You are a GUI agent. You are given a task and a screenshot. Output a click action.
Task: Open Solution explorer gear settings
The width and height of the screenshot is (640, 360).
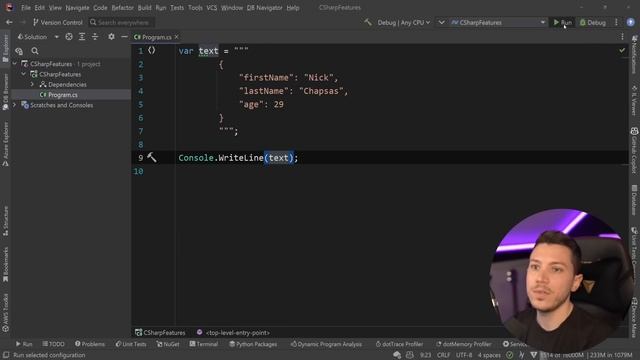(111, 37)
